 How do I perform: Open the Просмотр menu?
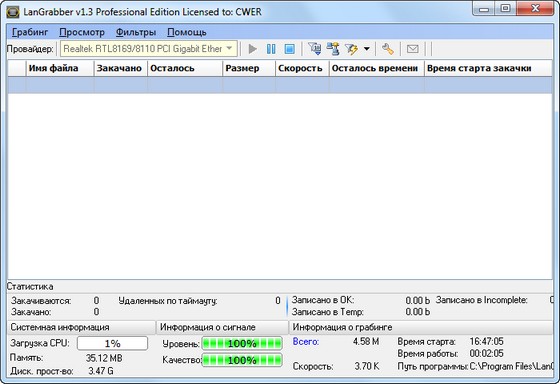click(x=82, y=33)
